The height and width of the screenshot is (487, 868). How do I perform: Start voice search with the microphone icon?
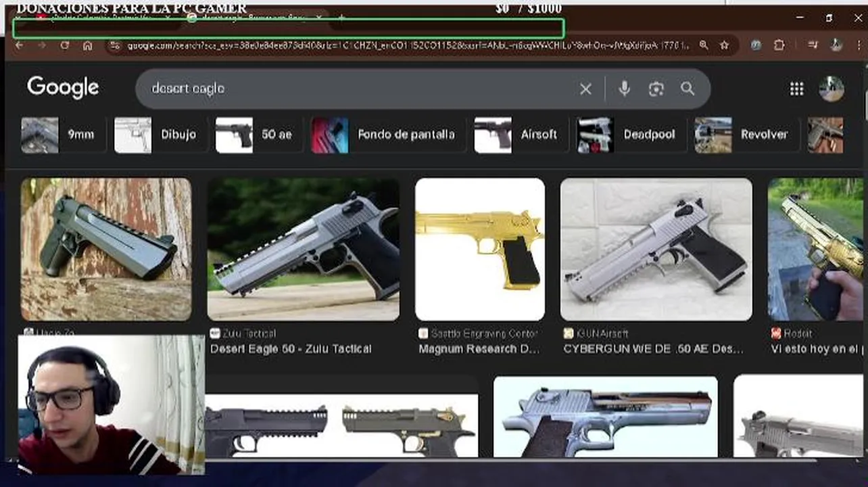(624, 89)
